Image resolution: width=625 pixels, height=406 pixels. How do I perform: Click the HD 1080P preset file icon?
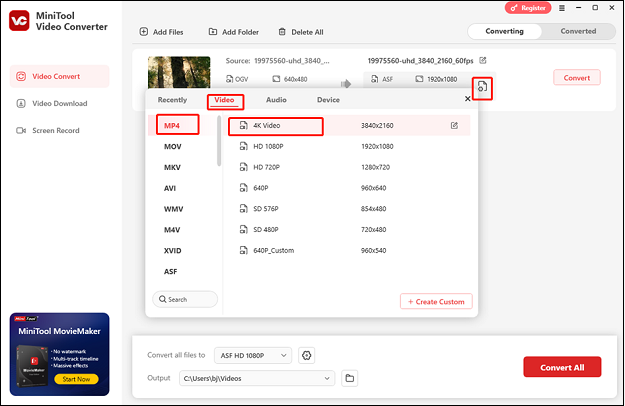point(243,146)
